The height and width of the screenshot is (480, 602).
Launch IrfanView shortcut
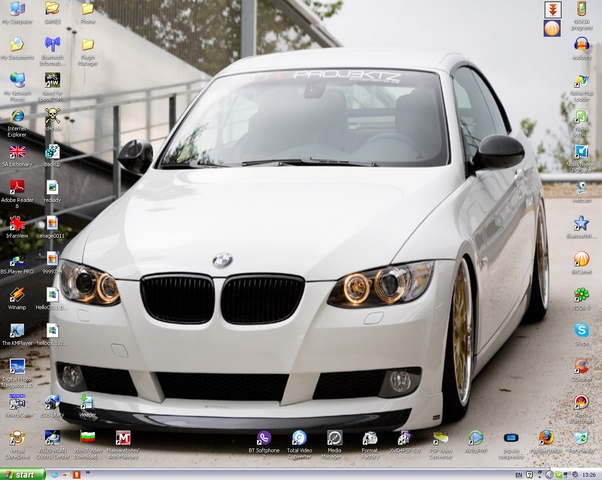tap(17, 227)
